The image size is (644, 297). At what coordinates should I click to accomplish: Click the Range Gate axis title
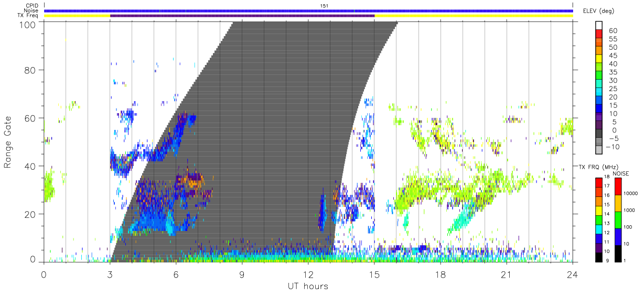pos(8,142)
